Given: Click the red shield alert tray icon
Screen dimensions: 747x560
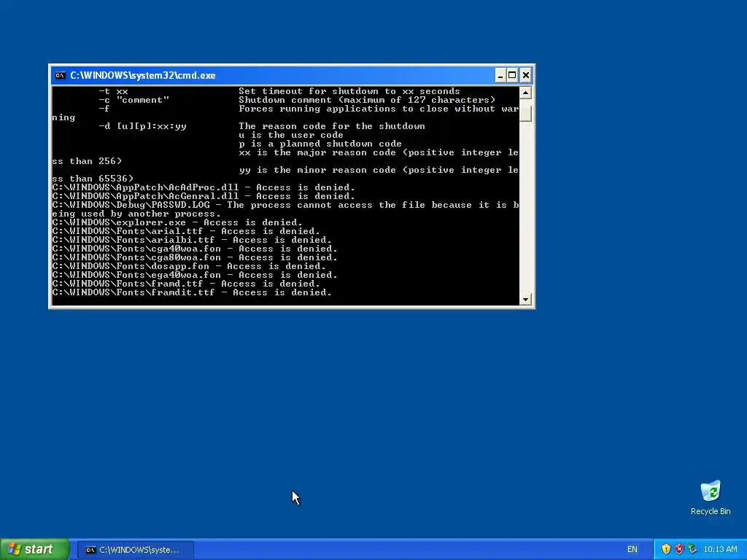Looking at the screenshot, I should point(679,550).
